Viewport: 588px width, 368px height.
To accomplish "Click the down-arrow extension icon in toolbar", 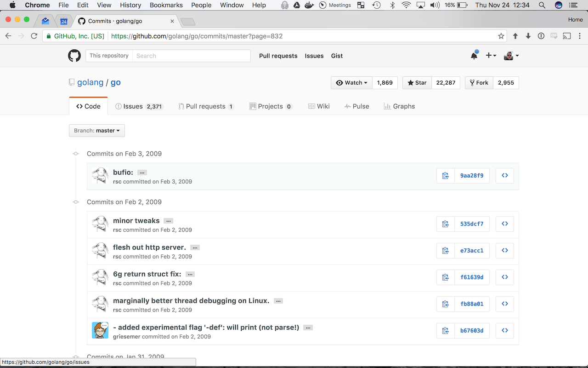I will (x=528, y=36).
